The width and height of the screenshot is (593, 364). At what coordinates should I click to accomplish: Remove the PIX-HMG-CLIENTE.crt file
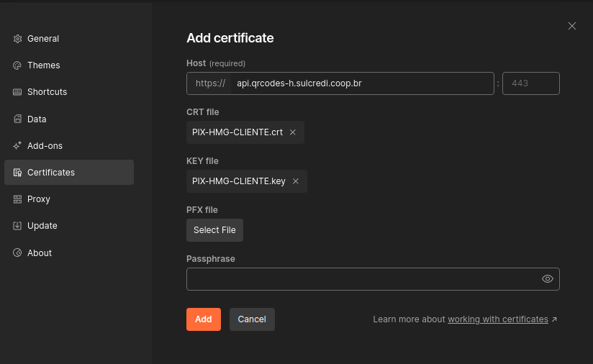point(293,132)
